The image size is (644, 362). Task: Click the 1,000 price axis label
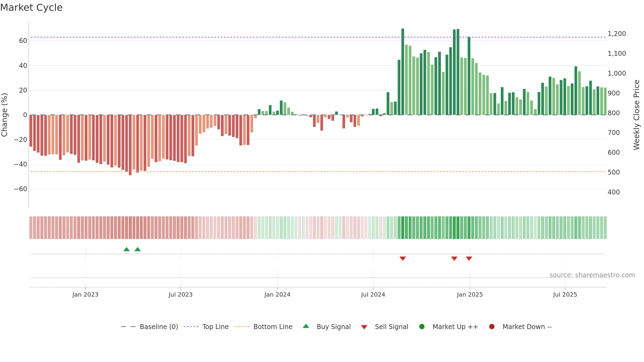point(617,73)
